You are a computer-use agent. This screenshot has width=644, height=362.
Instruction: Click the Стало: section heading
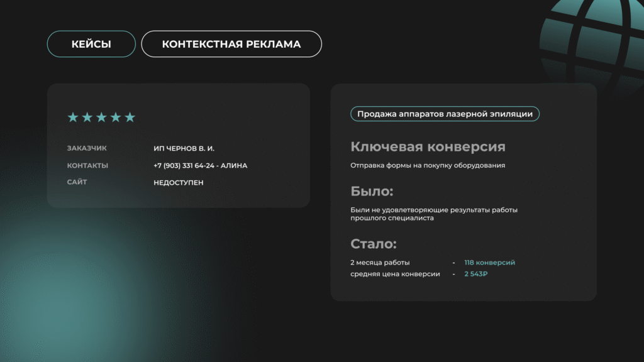[373, 244]
